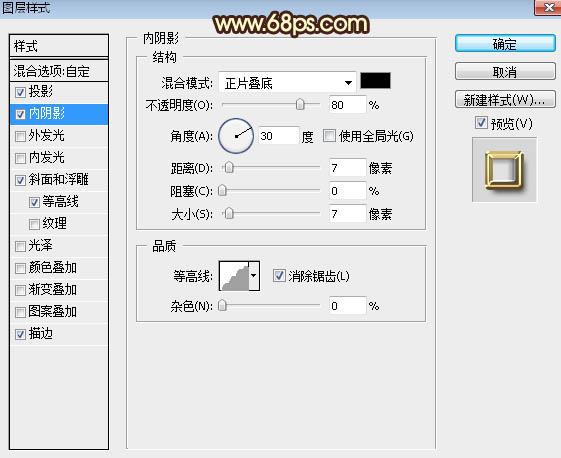
Task: Open the 光泽 settings row
Action: (59, 246)
